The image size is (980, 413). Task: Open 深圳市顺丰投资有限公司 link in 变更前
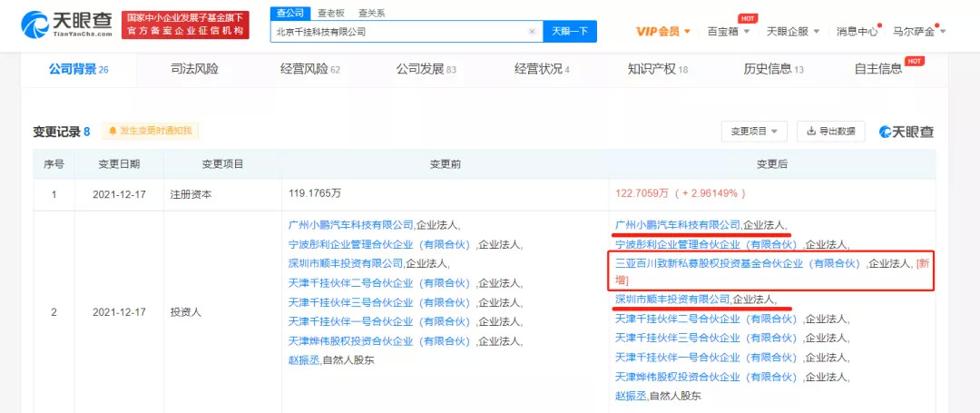[x=345, y=263]
